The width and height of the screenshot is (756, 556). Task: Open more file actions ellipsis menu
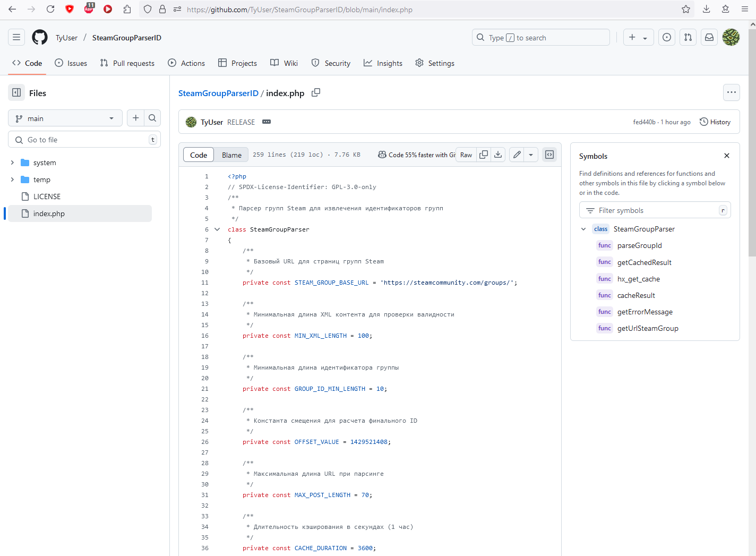(x=732, y=92)
